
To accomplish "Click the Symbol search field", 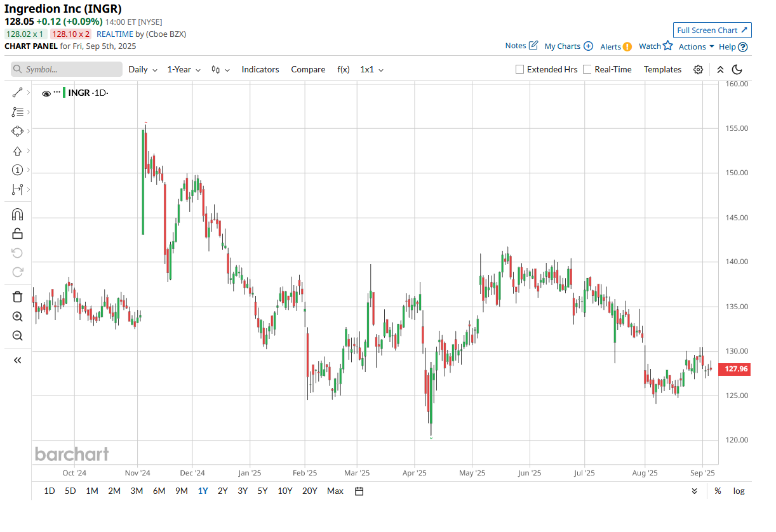I will click(67, 69).
